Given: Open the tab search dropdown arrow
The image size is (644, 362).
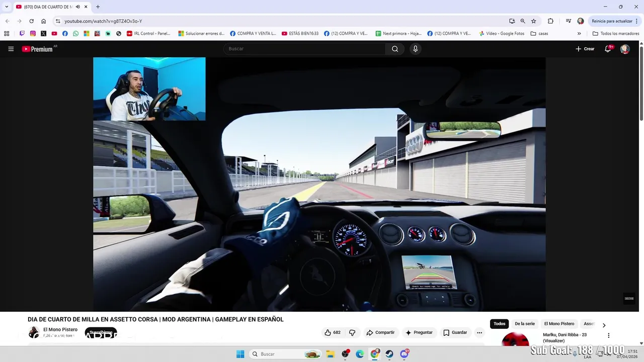Looking at the screenshot, I should click(7, 7).
